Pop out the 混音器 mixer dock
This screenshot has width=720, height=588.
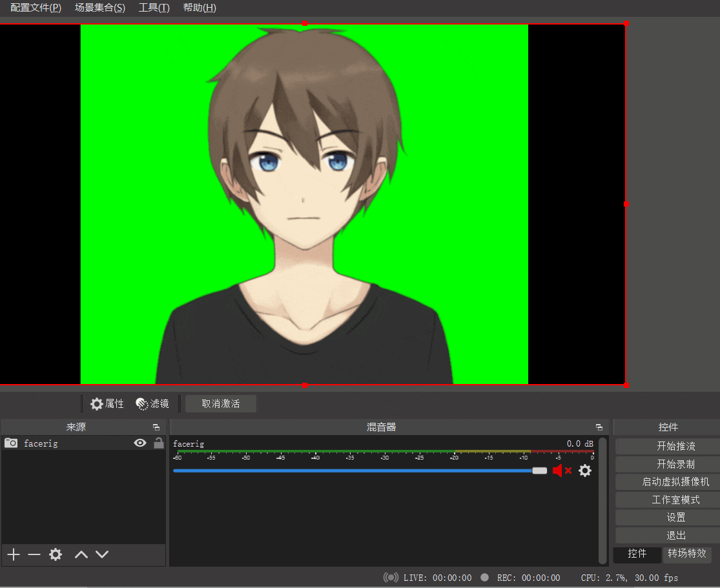(599, 427)
